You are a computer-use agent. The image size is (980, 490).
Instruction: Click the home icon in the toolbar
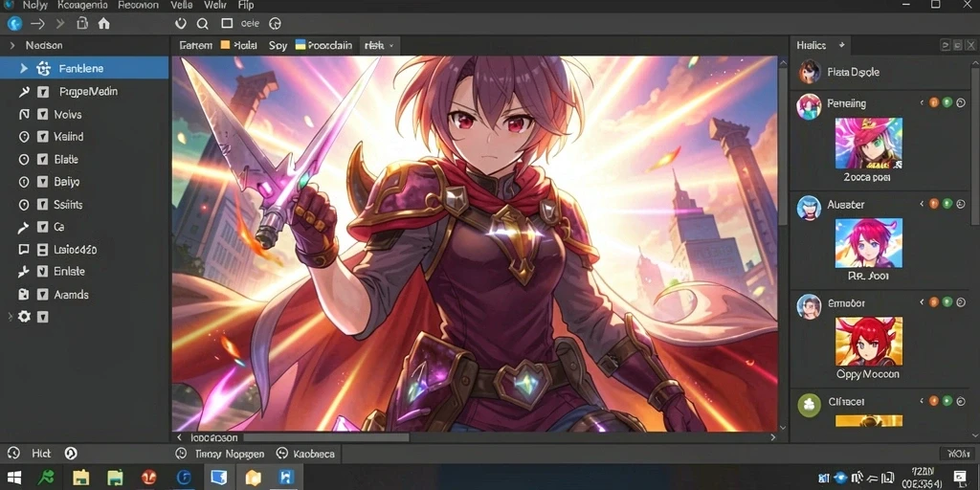103,24
